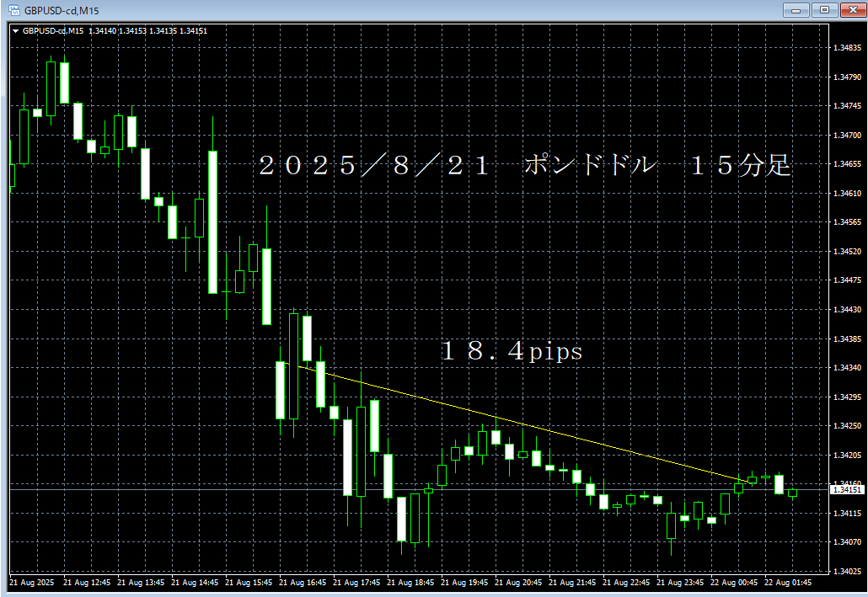This screenshot has height=597, width=868.
Task: Click the 1.34250 price scale label
Action: pyautogui.click(x=848, y=425)
